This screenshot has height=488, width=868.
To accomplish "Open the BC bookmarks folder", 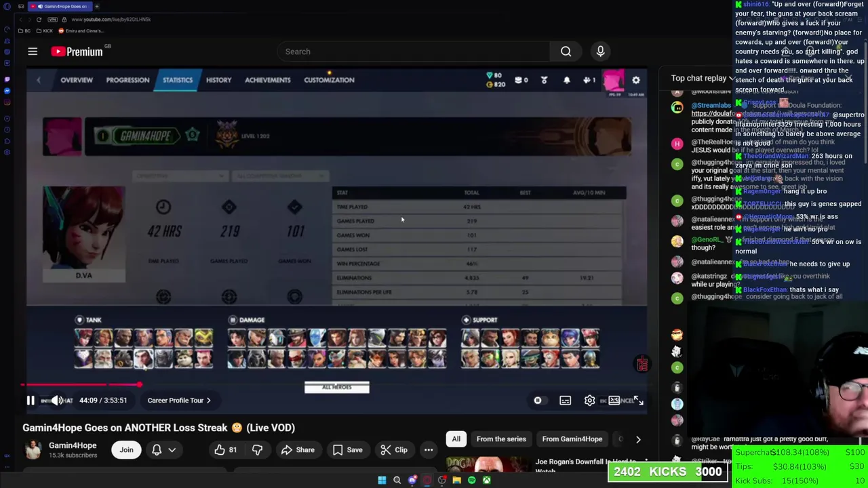I will (x=23, y=31).
